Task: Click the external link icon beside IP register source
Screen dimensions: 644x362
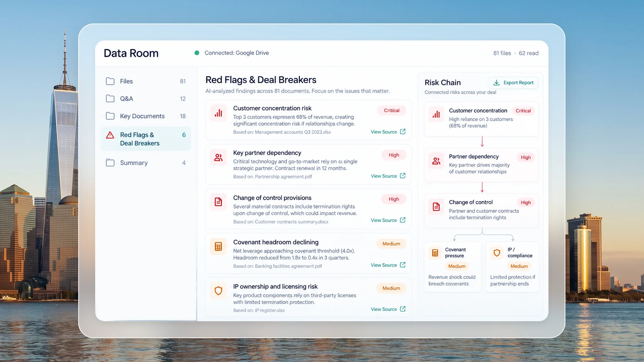Action: pyautogui.click(x=403, y=309)
